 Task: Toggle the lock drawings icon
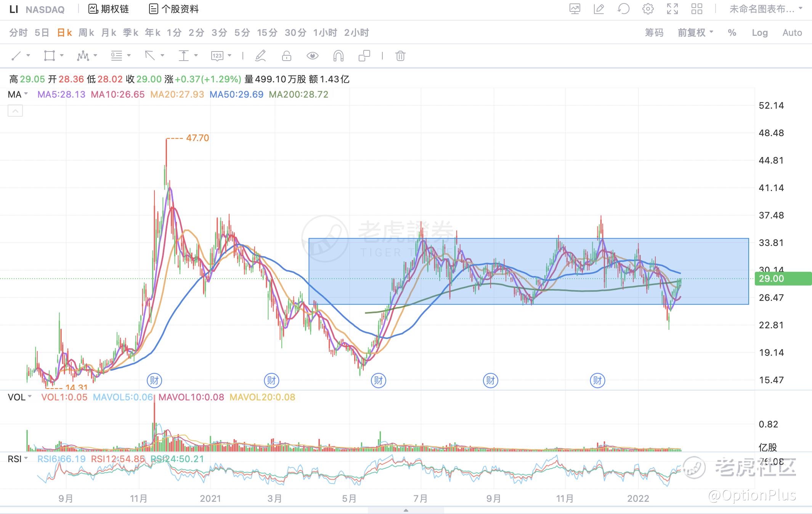286,56
